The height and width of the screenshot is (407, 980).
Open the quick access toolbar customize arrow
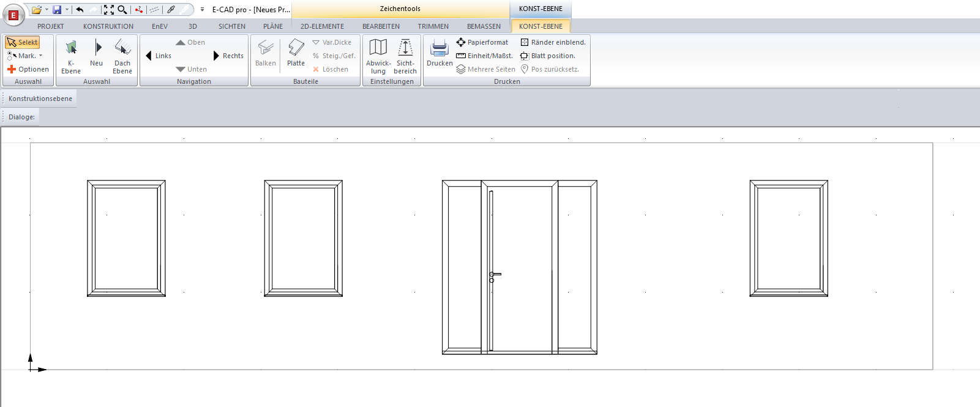202,10
